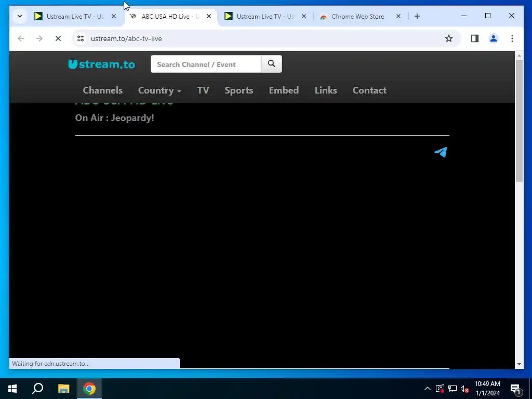The width and height of the screenshot is (532, 399).
Task: Open the Chrome profile avatar
Action: [494, 38]
